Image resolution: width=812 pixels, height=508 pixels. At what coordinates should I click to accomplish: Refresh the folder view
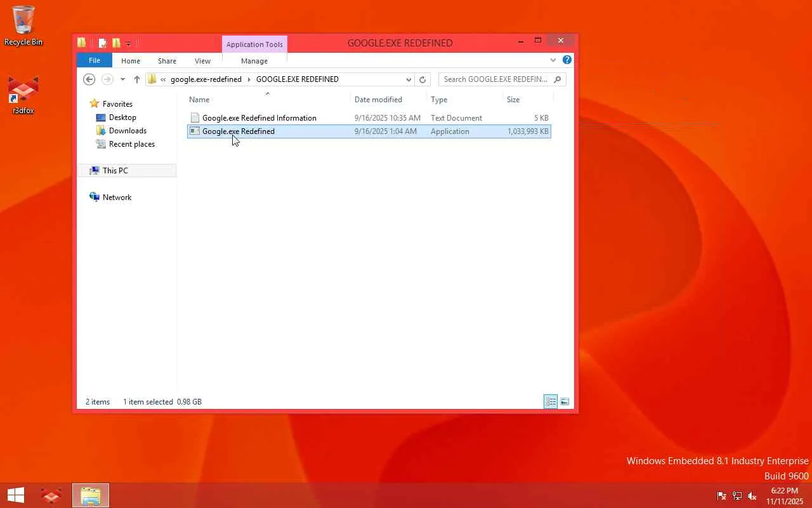click(422, 79)
